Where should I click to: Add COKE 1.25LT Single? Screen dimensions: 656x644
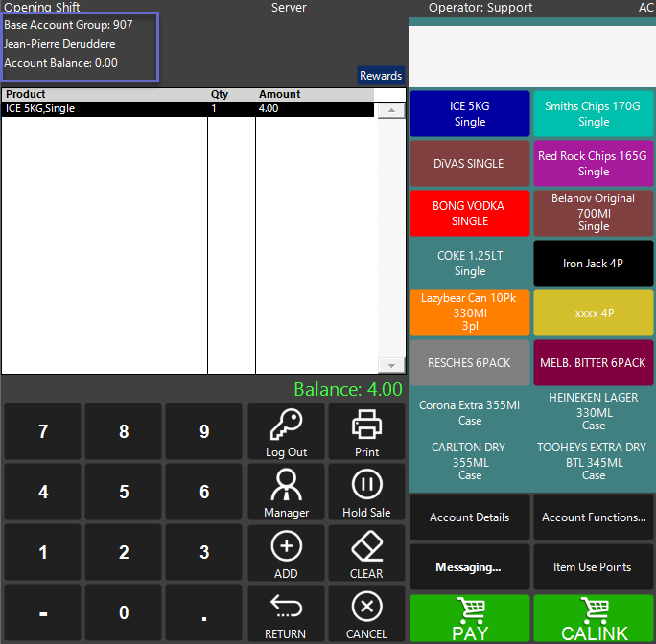point(470,263)
